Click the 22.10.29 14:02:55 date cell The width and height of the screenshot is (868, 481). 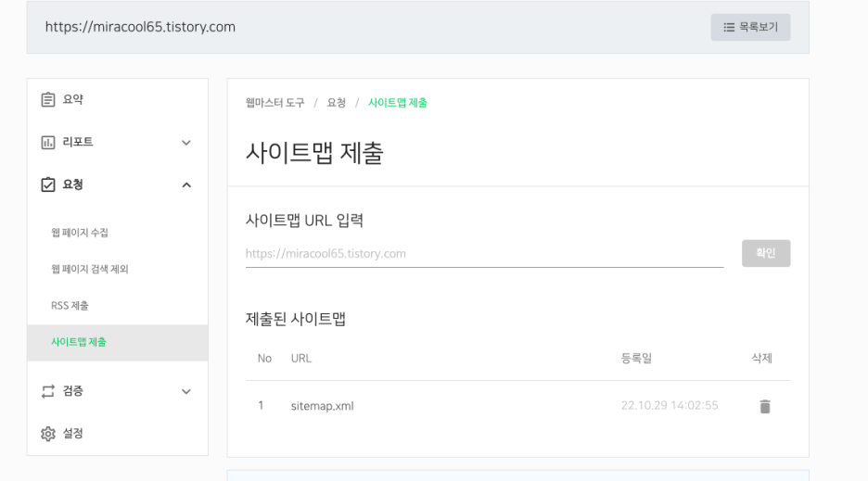tap(670, 406)
